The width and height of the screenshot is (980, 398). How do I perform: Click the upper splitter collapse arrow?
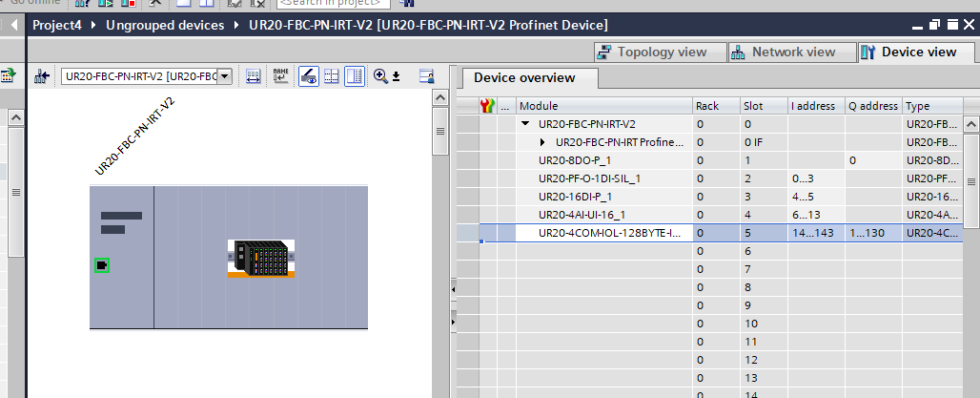pyautogui.click(x=453, y=289)
